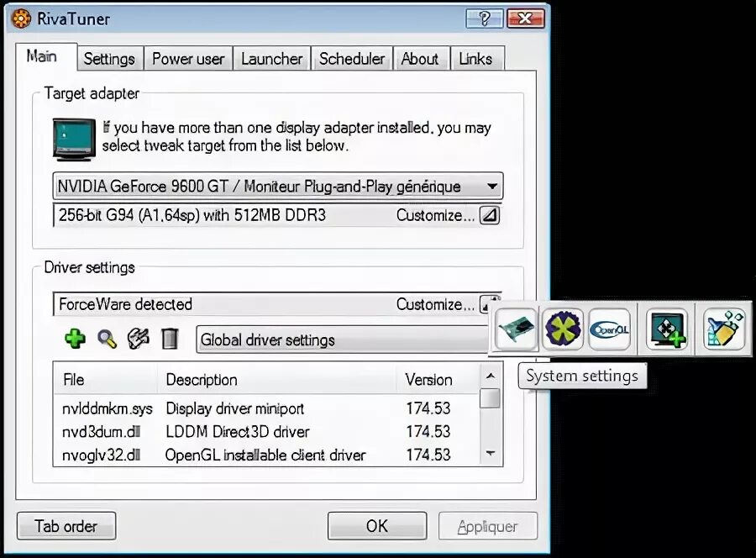
Task: Click the magnifying glass search icon
Action: (107, 339)
